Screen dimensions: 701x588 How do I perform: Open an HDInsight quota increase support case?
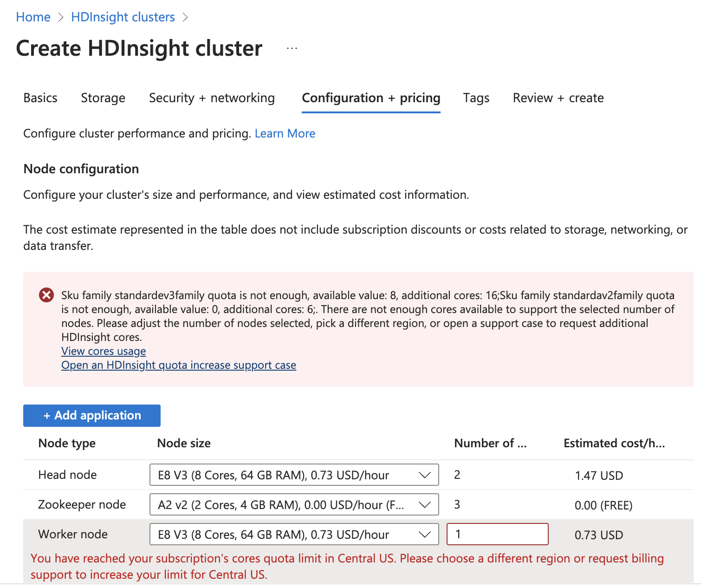(x=179, y=365)
